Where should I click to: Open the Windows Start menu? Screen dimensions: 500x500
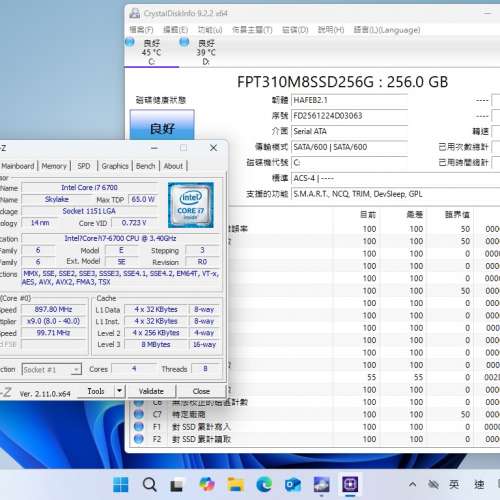[x=121, y=484]
